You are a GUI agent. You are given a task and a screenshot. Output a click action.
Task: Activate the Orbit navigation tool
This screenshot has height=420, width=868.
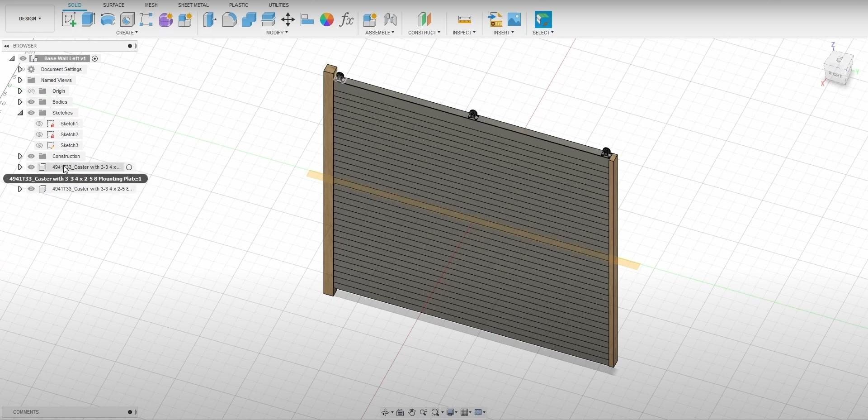385,412
